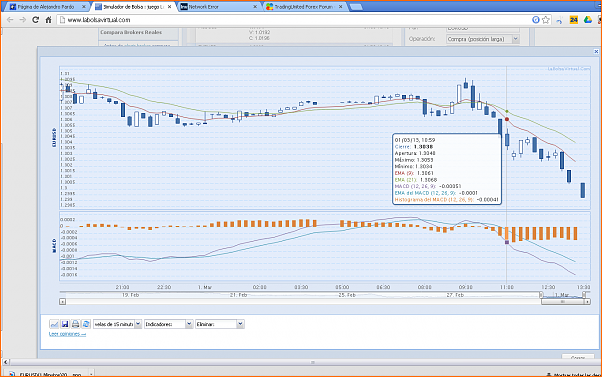This screenshot has height=377, width=602.
Task: Click the yellow '24' extension icon
Action: (574, 20)
